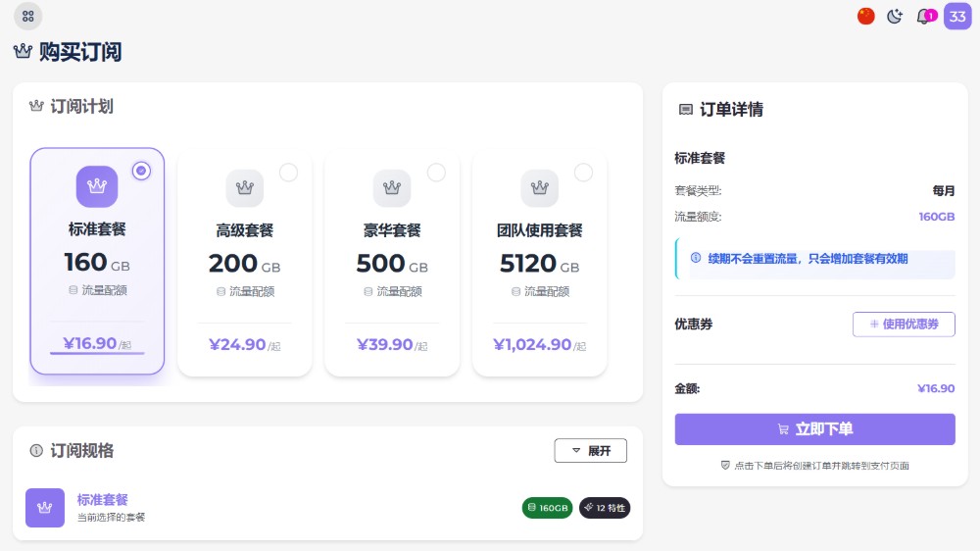Screen dimensions: 980x551
Task: Click the 豪华套餐 crown icon
Action: pos(392,187)
